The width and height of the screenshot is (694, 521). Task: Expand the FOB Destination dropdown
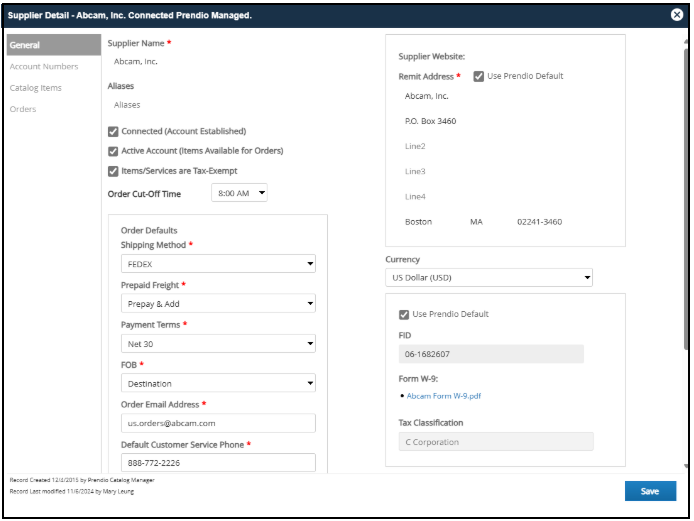218,383
